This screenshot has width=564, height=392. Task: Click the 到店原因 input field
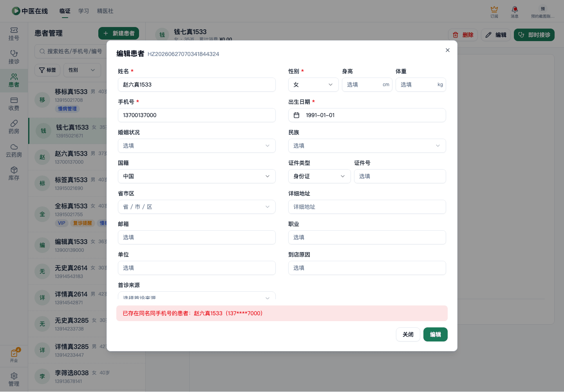coord(367,268)
